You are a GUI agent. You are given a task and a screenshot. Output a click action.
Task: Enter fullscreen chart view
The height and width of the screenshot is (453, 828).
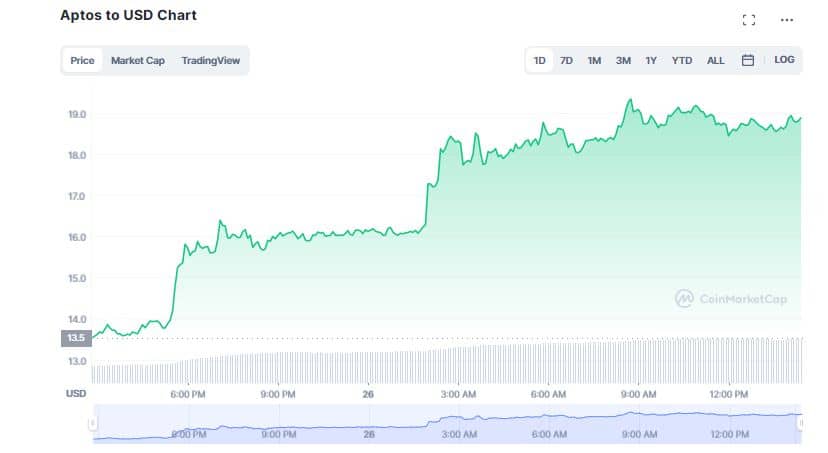click(x=748, y=20)
